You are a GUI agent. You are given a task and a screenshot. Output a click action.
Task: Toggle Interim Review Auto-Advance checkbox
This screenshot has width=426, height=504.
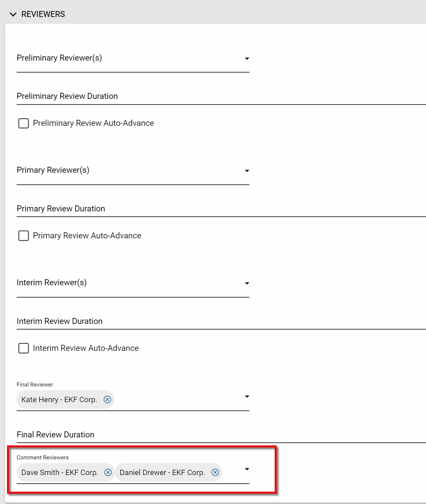click(x=24, y=348)
